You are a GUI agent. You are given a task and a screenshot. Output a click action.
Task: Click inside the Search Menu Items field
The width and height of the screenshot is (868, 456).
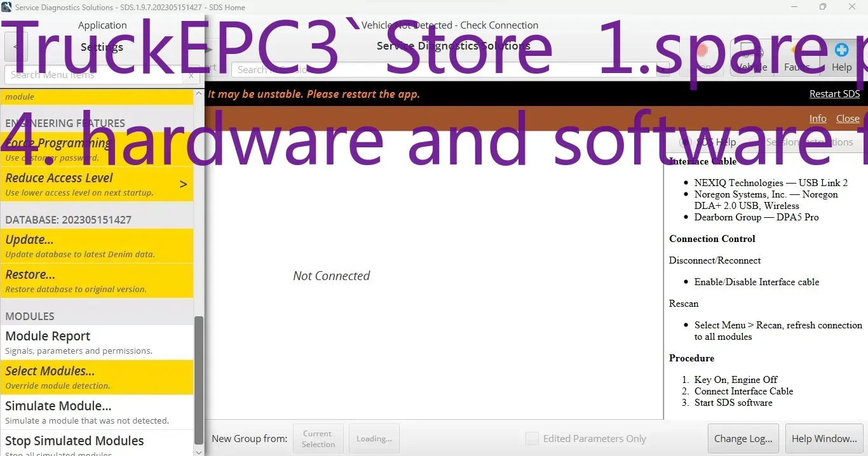(x=95, y=74)
